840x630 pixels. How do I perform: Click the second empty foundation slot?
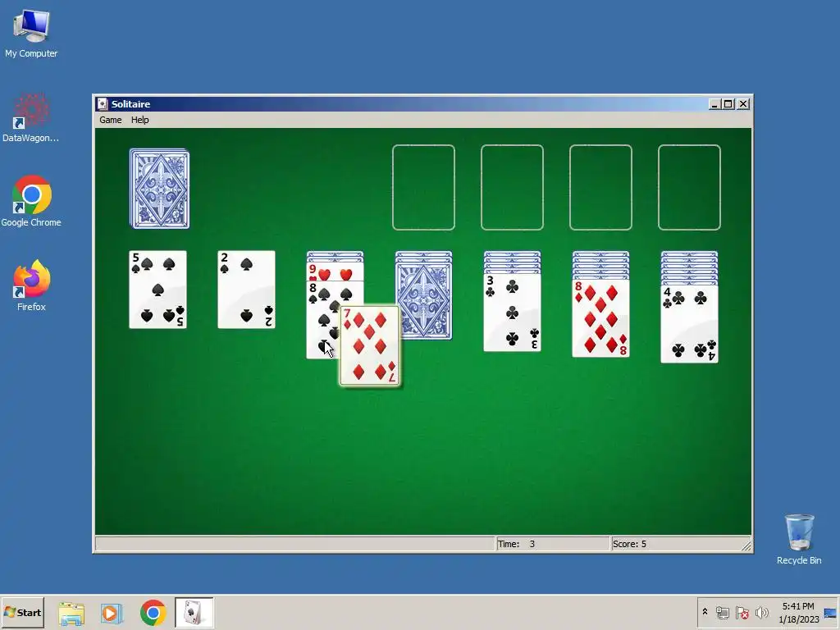[x=512, y=188]
